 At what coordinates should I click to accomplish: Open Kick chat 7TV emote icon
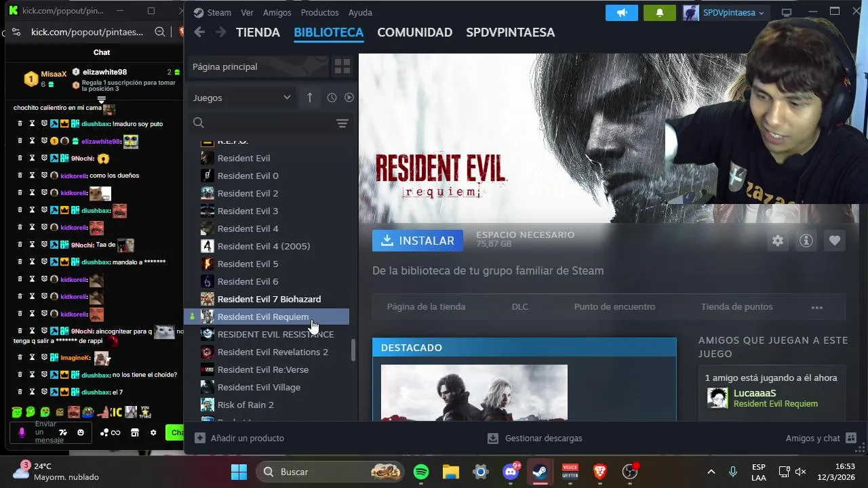pyautogui.click(x=63, y=432)
